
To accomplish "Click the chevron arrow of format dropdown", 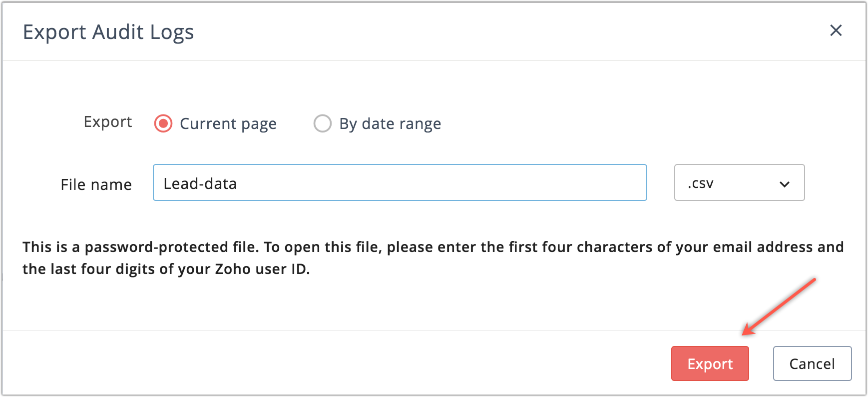I will (x=784, y=184).
